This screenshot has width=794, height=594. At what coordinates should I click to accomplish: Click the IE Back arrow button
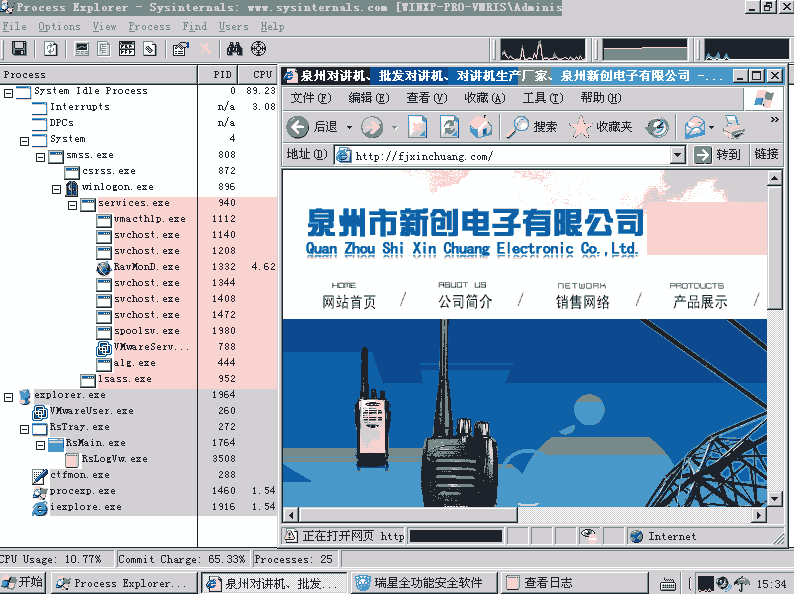[x=298, y=127]
